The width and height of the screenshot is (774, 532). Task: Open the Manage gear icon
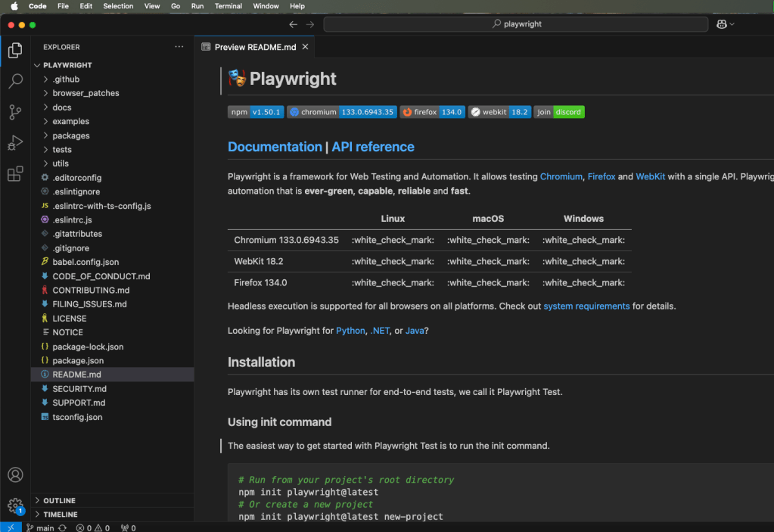[x=15, y=505]
